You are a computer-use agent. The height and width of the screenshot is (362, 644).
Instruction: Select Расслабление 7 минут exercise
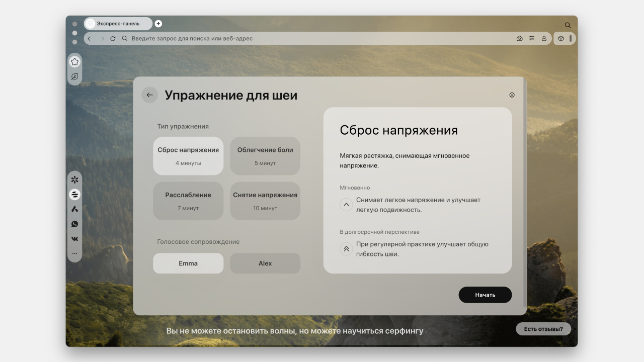point(188,201)
